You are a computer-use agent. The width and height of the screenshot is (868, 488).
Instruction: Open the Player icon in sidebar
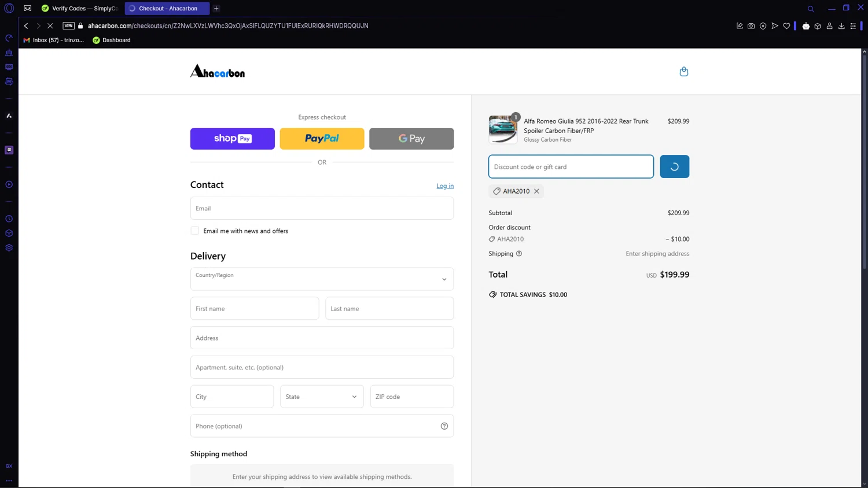tap(9, 184)
